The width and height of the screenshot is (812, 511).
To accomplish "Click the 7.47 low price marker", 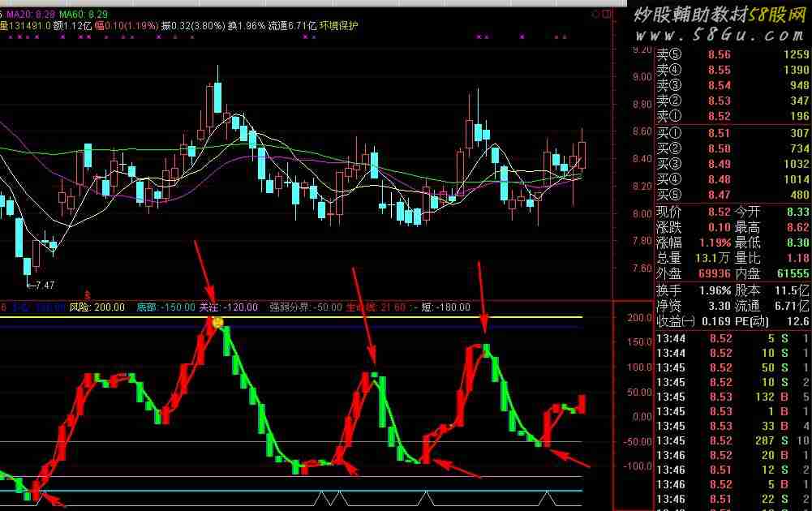I will click(41, 285).
